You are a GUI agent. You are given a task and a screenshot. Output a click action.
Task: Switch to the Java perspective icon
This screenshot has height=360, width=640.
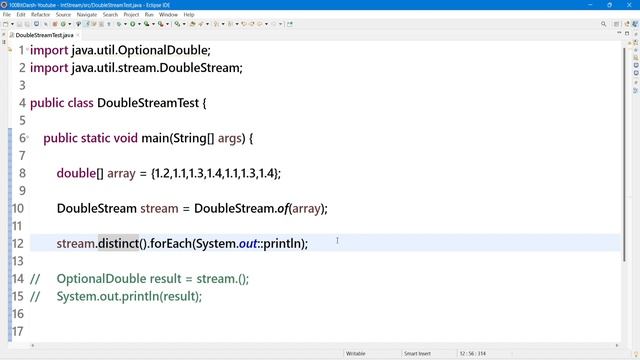tap(627, 24)
